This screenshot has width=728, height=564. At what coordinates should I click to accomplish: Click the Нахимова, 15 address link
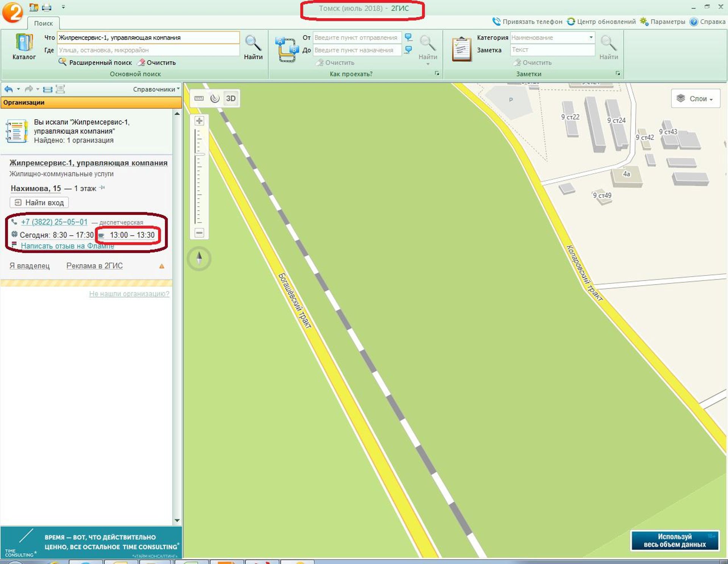click(x=36, y=188)
